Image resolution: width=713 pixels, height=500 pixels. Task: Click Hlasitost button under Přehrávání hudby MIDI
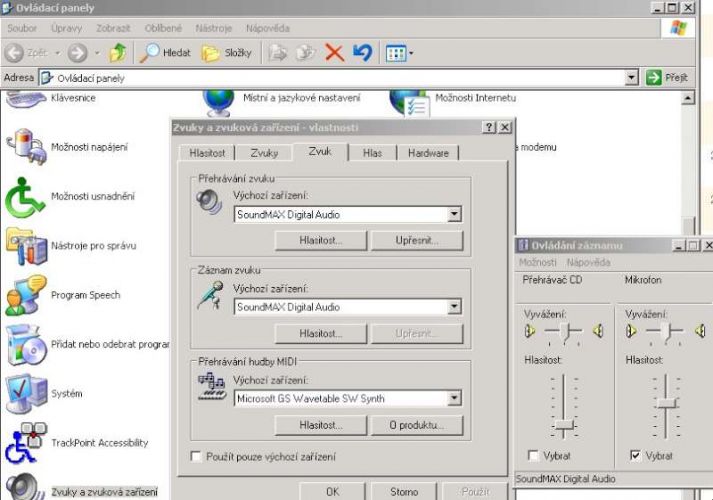321,425
